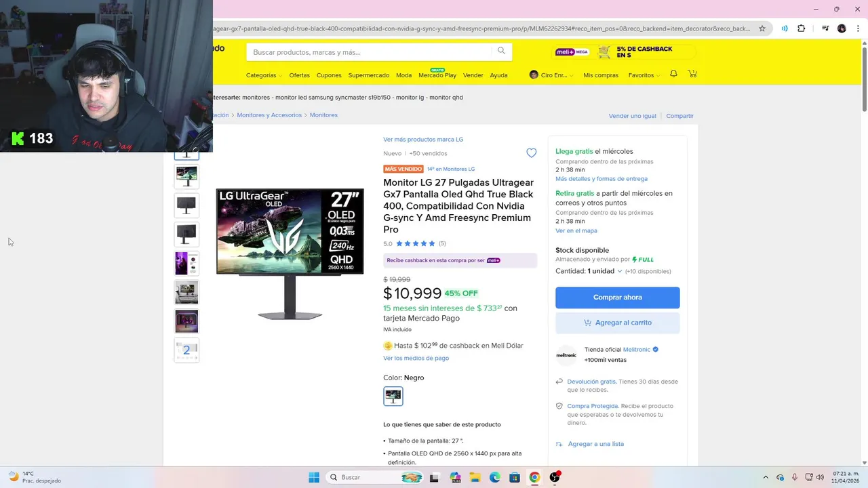
Task: Open OBS Studio from the taskbar
Action: [x=555, y=477]
